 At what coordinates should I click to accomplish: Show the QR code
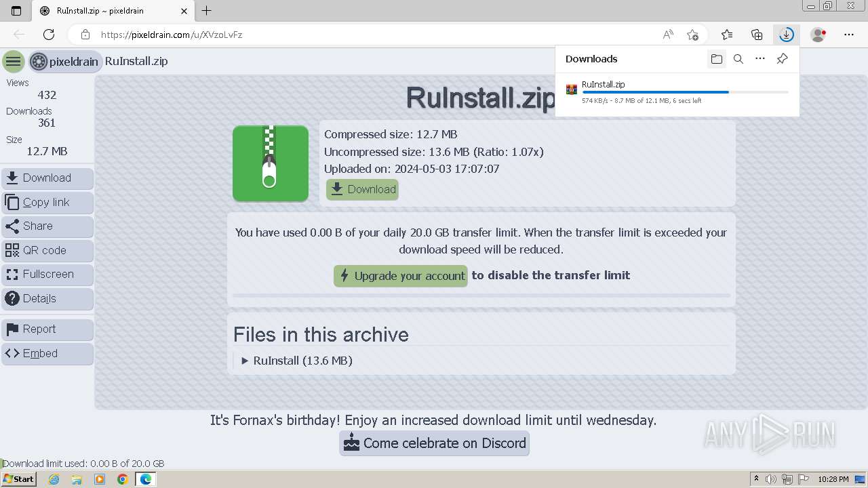click(47, 250)
